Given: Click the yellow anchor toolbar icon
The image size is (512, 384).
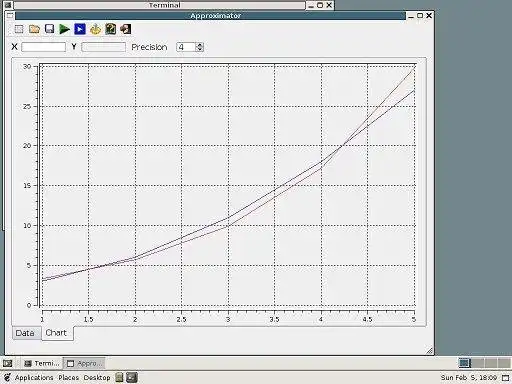Looking at the screenshot, I should [x=95, y=29].
